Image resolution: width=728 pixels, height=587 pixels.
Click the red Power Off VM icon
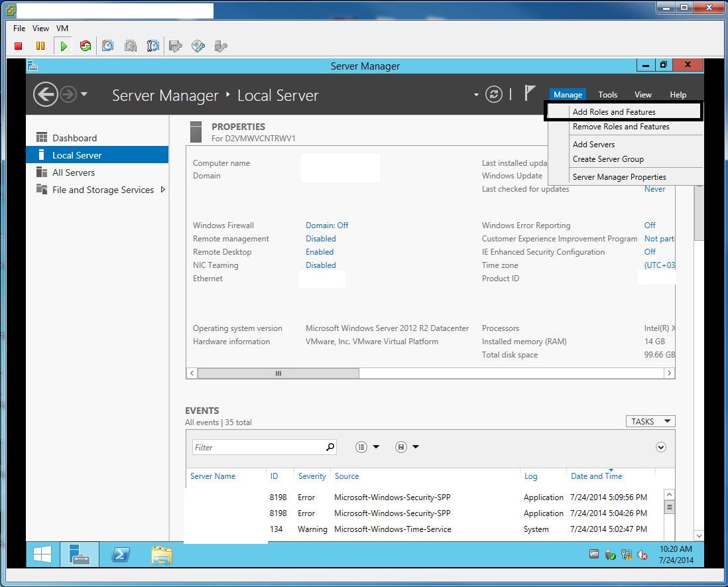click(x=19, y=46)
